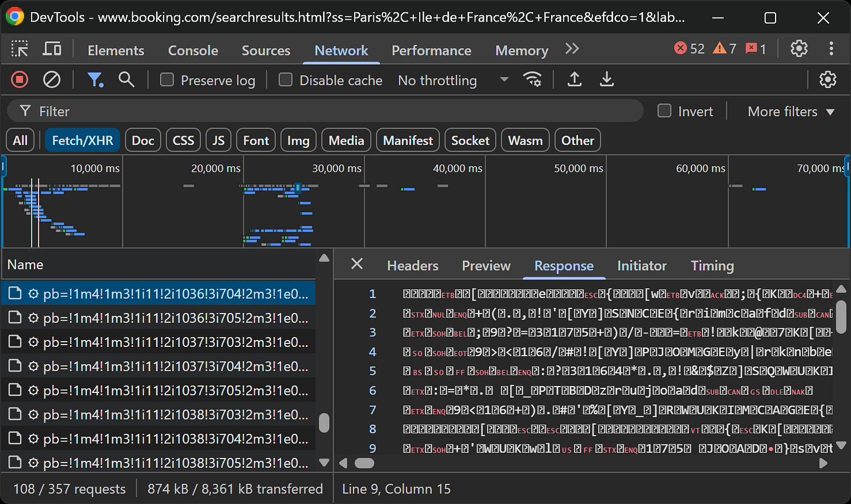The width and height of the screenshot is (851, 504).
Task: Check the Disable cache option
Action: coord(286,80)
